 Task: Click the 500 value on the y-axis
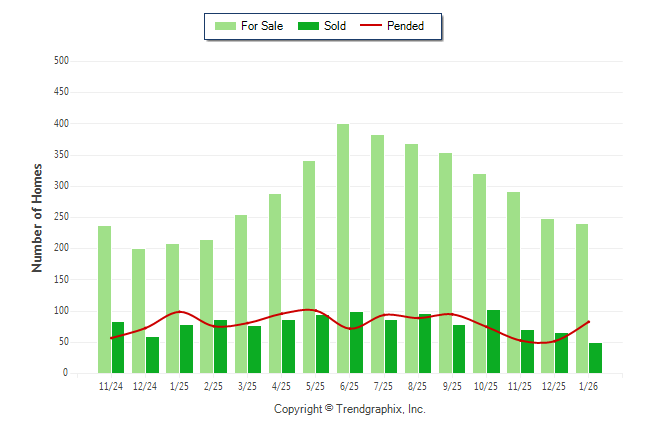[60, 61]
